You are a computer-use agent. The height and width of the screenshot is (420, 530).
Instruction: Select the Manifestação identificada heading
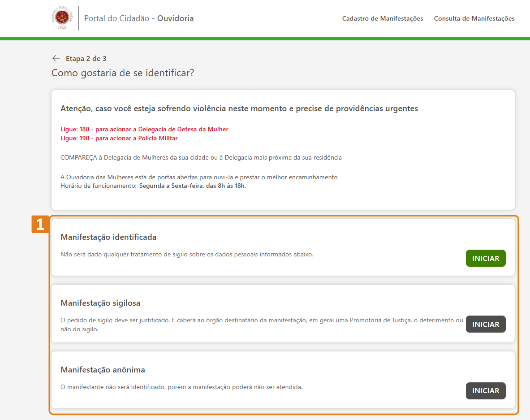point(108,237)
